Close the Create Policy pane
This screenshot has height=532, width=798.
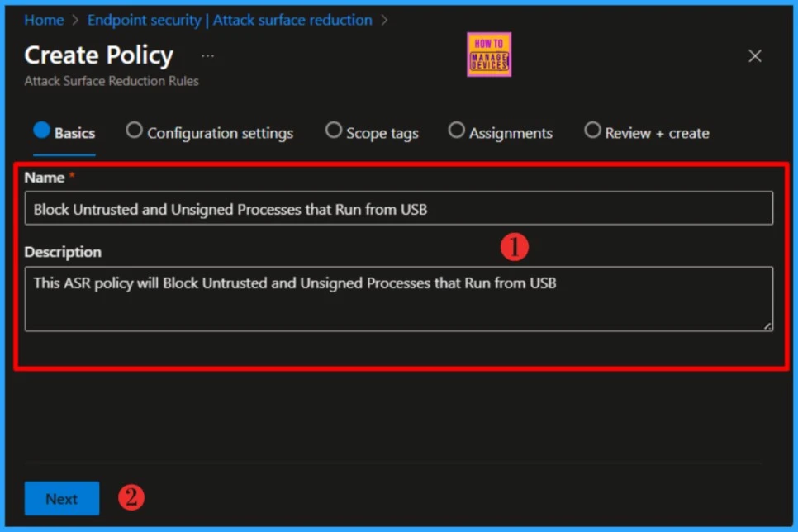(x=754, y=56)
